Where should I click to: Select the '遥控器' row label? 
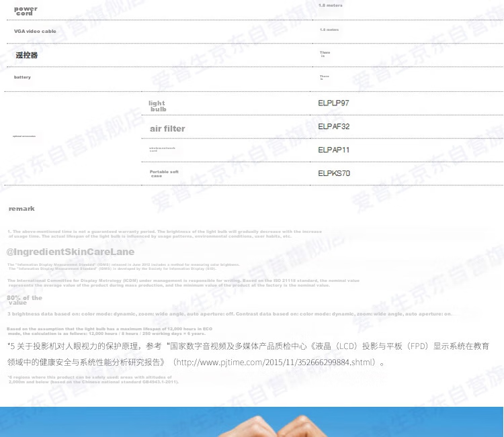click(x=27, y=55)
